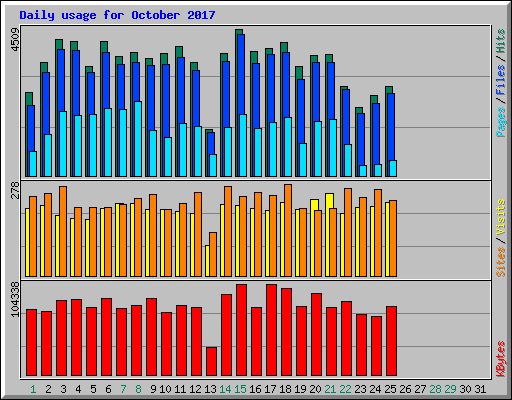512x400 pixels.
Task: Click day 29 on the x-axis
Action: pos(450,389)
